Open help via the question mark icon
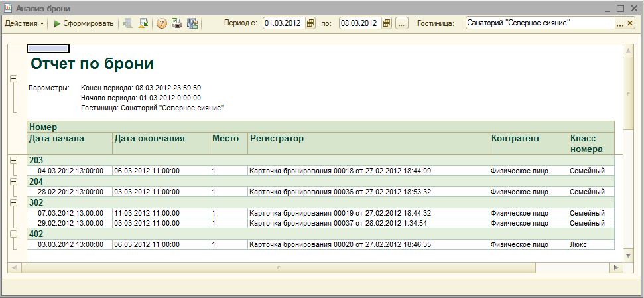644x298 pixels. click(161, 23)
